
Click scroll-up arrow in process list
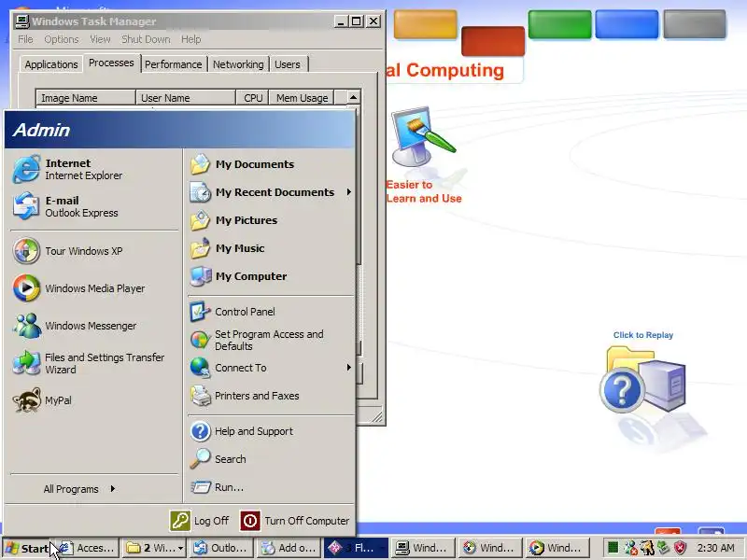point(353,97)
